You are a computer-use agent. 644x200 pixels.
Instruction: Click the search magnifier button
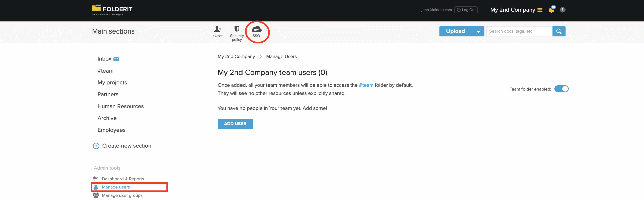click(559, 31)
